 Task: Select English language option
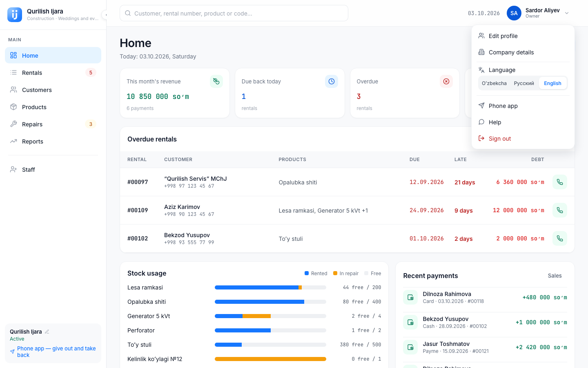coord(552,83)
